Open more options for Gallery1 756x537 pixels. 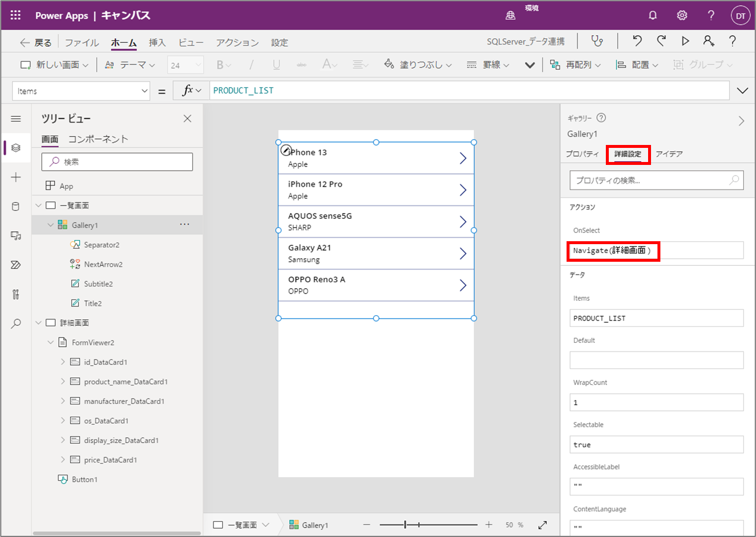tap(185, 225)
